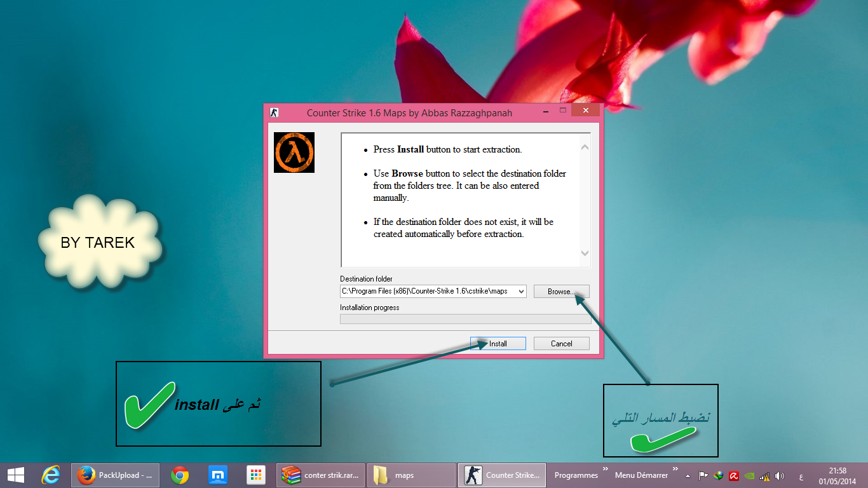Minimize the installer window
Image resolution: width=868 pixels, height=488 pixels.
[546, 111]
